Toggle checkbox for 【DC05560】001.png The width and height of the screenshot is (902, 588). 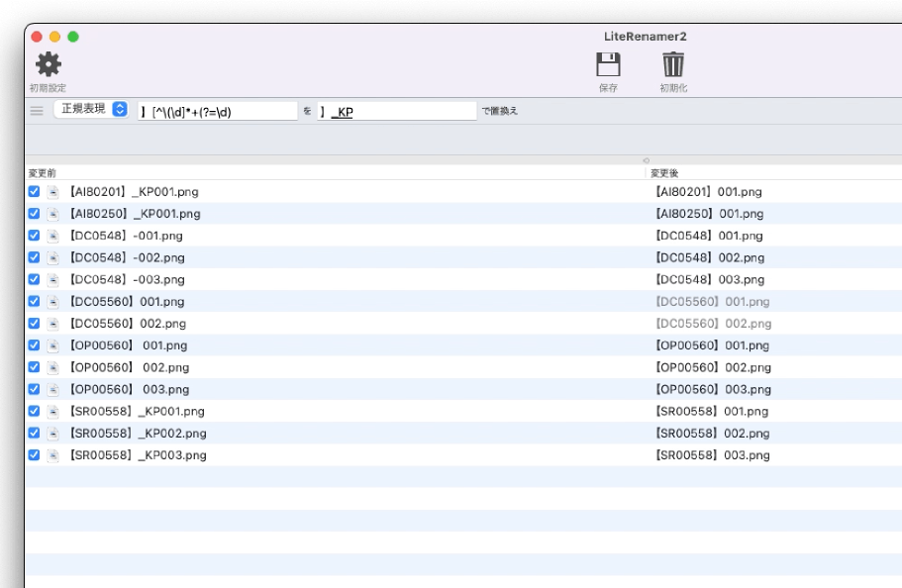pos(35,301)
